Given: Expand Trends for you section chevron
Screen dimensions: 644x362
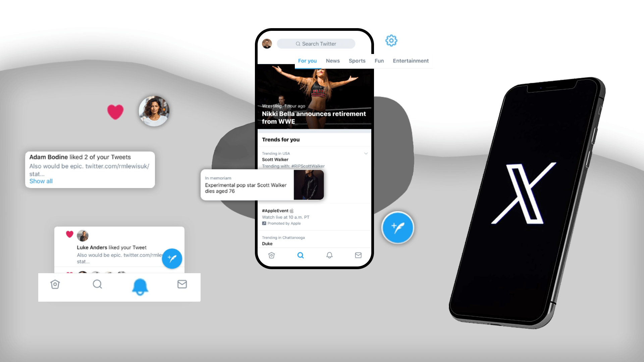Looking at the screenshot, I should 366,154.
